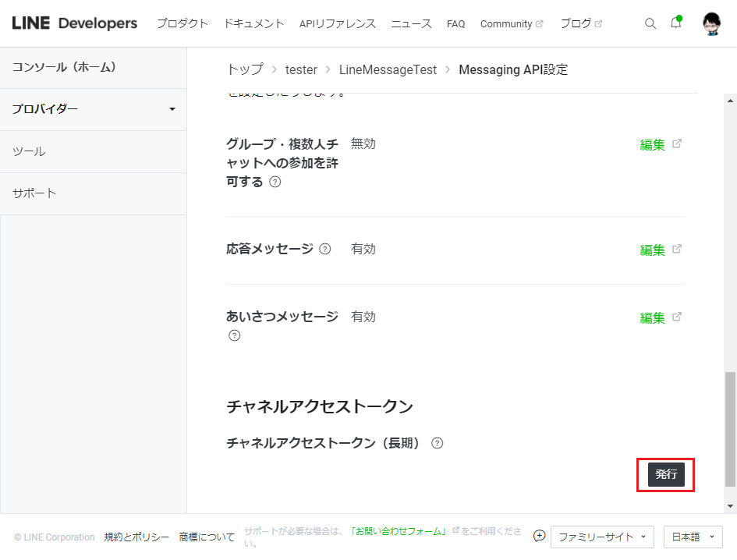Select サポート in sidebar

coord(94,193)
